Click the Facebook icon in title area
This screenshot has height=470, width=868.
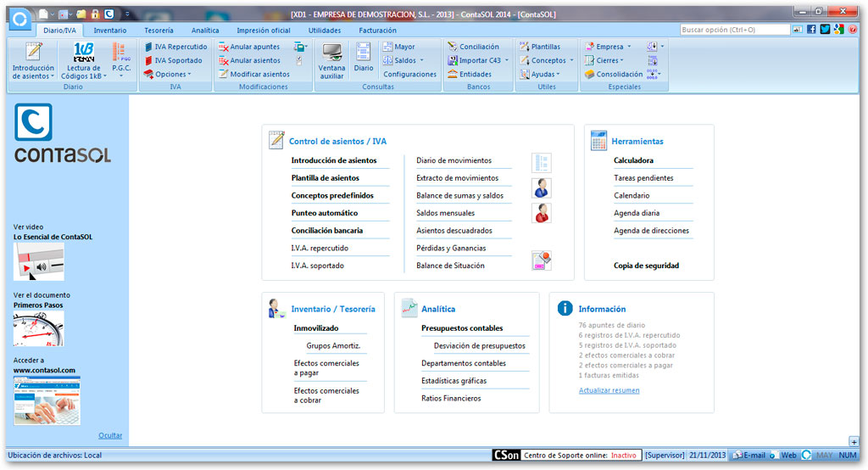coord(811,30)
